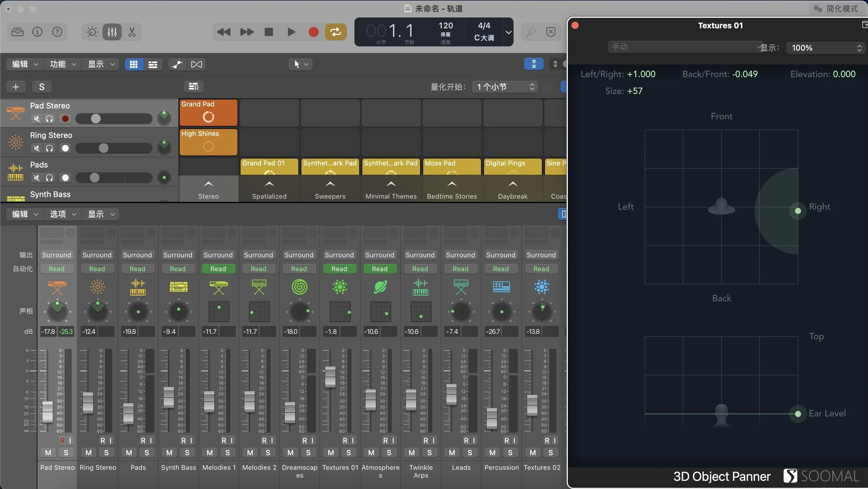
Task: Open the Textures 01 surround panner
Action: click(340, 312)
